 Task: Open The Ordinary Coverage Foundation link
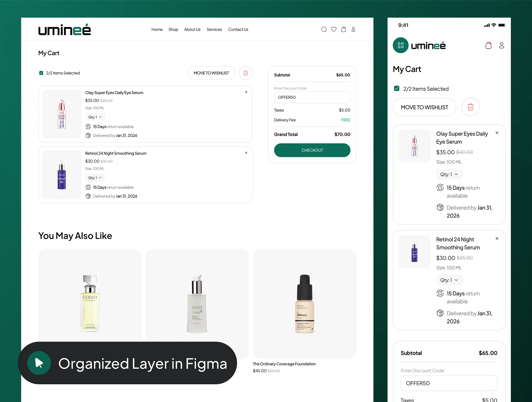pyautogui.click(x=284, y=364)
